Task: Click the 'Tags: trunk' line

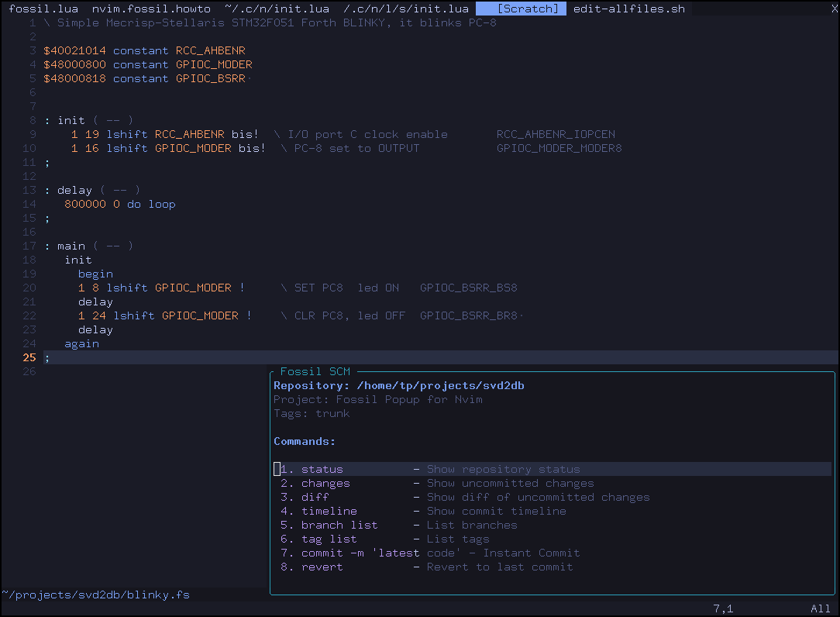Action: 312,413
